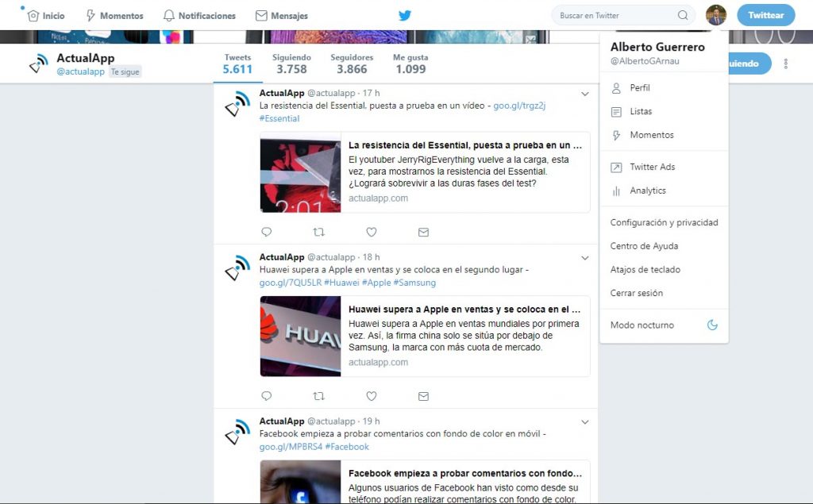Open Momentos in the top navigation bar
The image size is (813, 504).
[114, 16]
